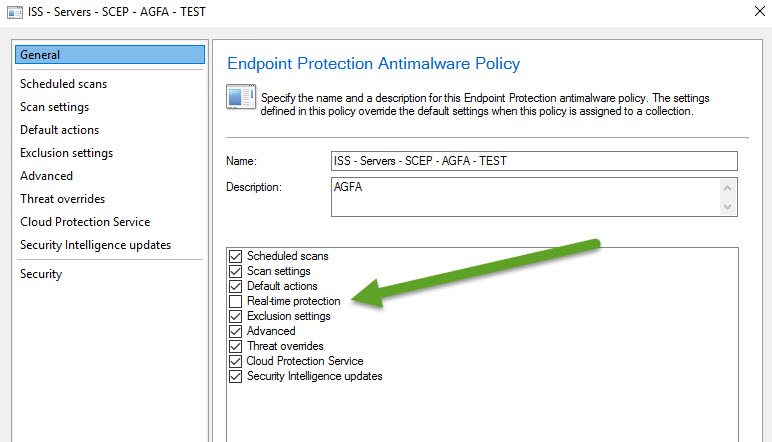Select General in the left navigation
This screenshot has height=442, width=772.
coord(110,55)
